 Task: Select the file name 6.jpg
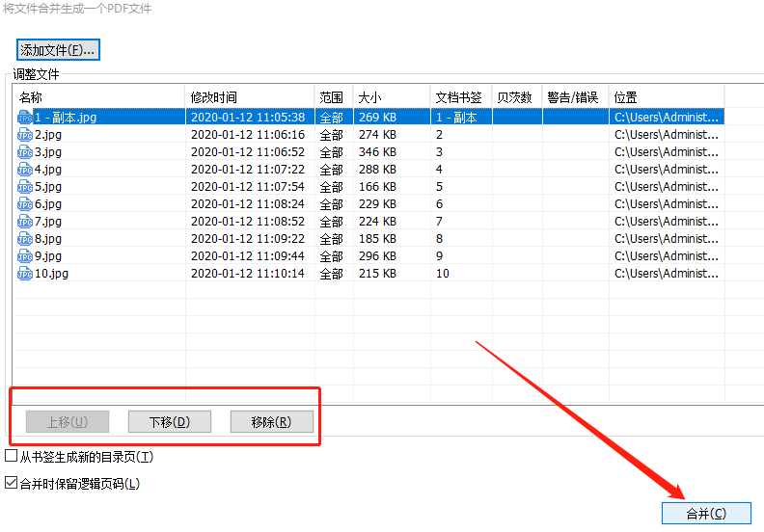coord(48,204)
